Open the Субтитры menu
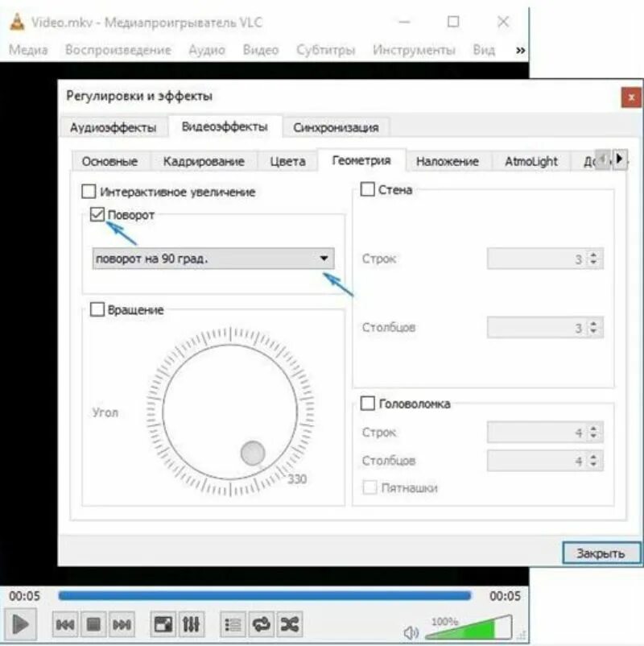 (x=326, y=50)
